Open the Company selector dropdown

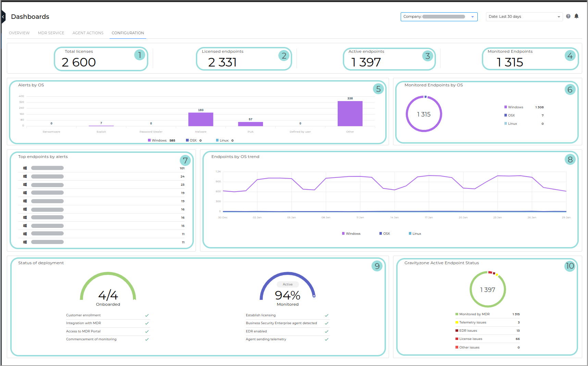(473, 16)
